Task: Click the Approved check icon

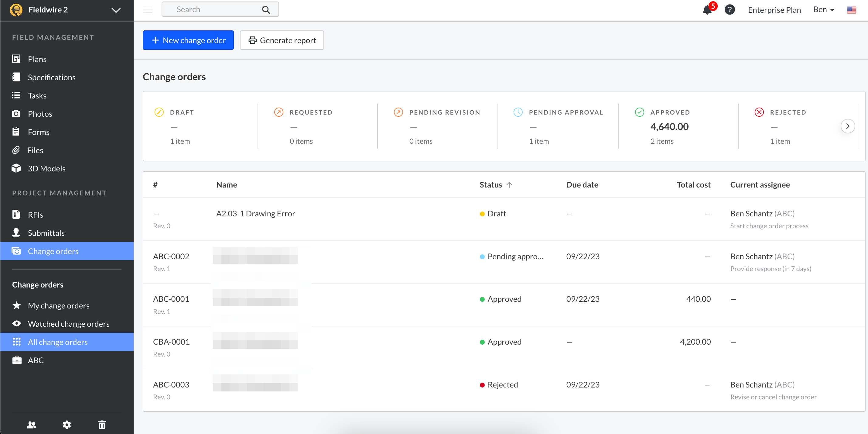Action: [x=639, y=112]
